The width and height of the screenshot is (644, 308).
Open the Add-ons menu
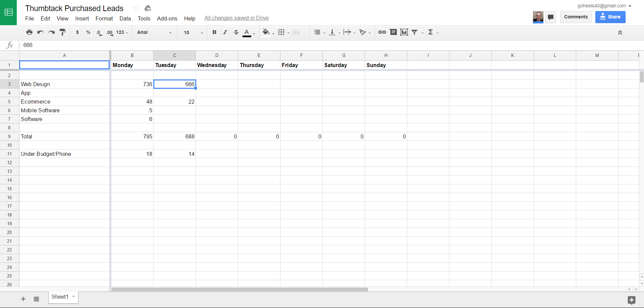click(x=167, y=18)
